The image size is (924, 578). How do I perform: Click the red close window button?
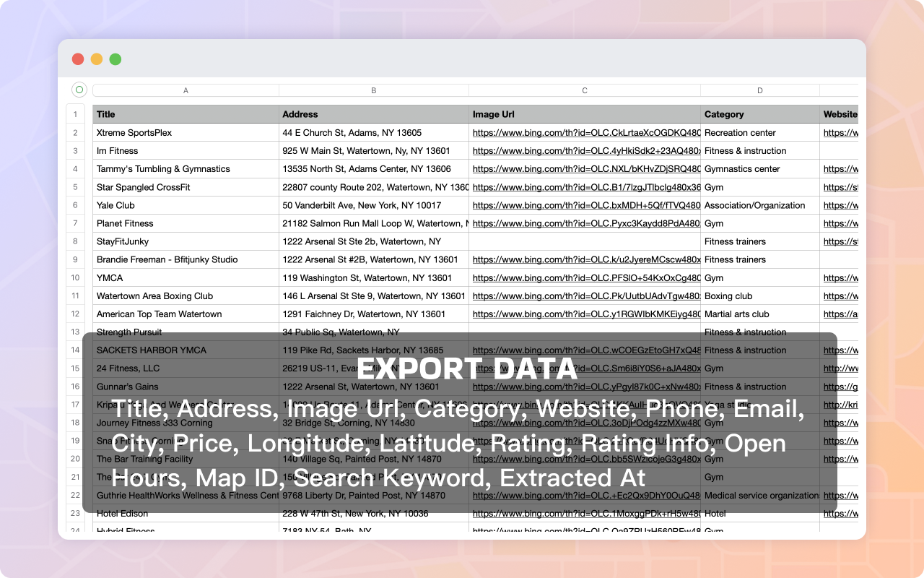(78, 59)
